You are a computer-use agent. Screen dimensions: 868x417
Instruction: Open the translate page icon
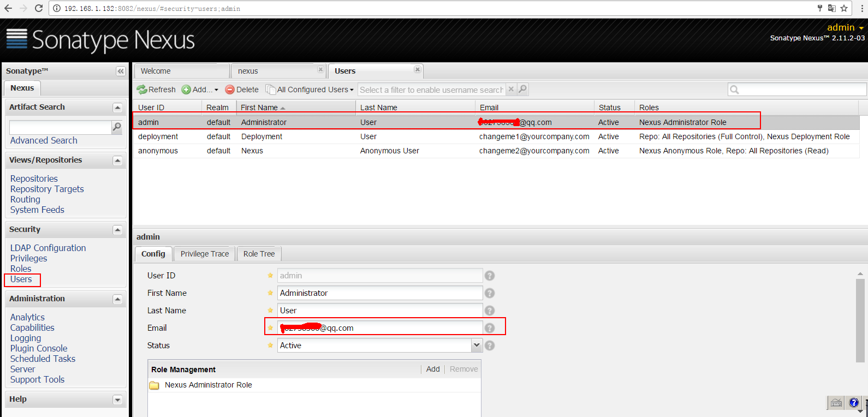pyautogui.click(x=831, y=8)
